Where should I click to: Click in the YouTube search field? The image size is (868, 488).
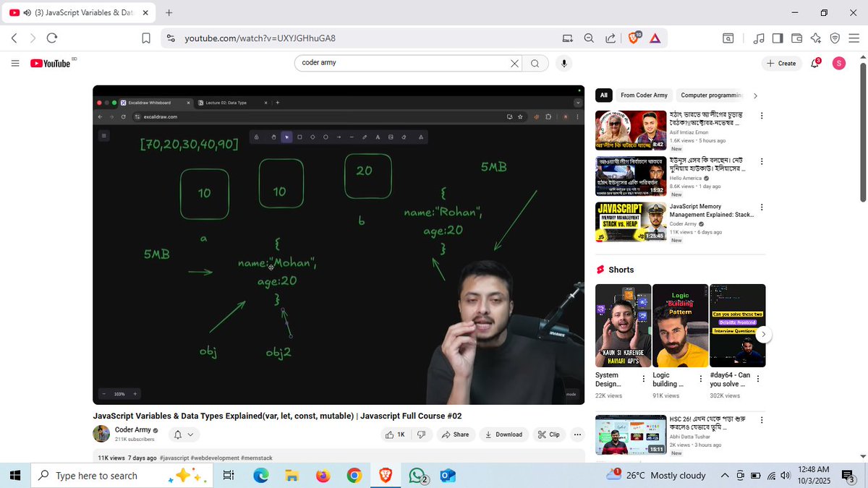(401, 63)
